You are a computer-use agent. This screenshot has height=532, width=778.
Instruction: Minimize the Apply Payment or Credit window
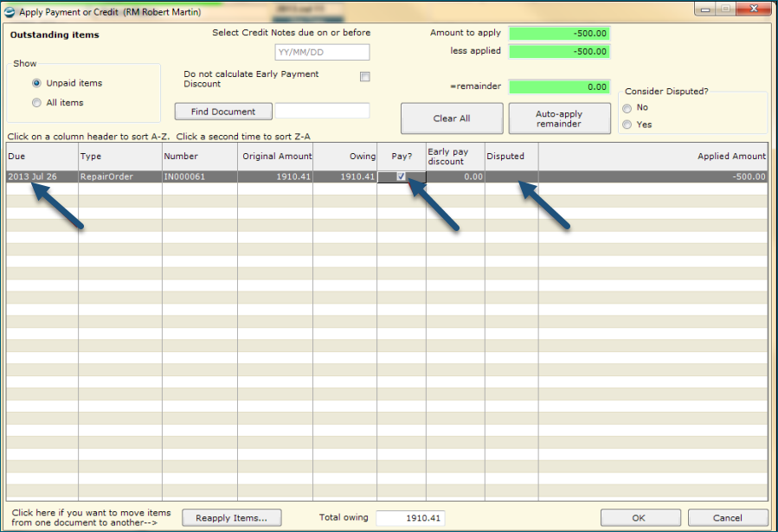point(705,9)
